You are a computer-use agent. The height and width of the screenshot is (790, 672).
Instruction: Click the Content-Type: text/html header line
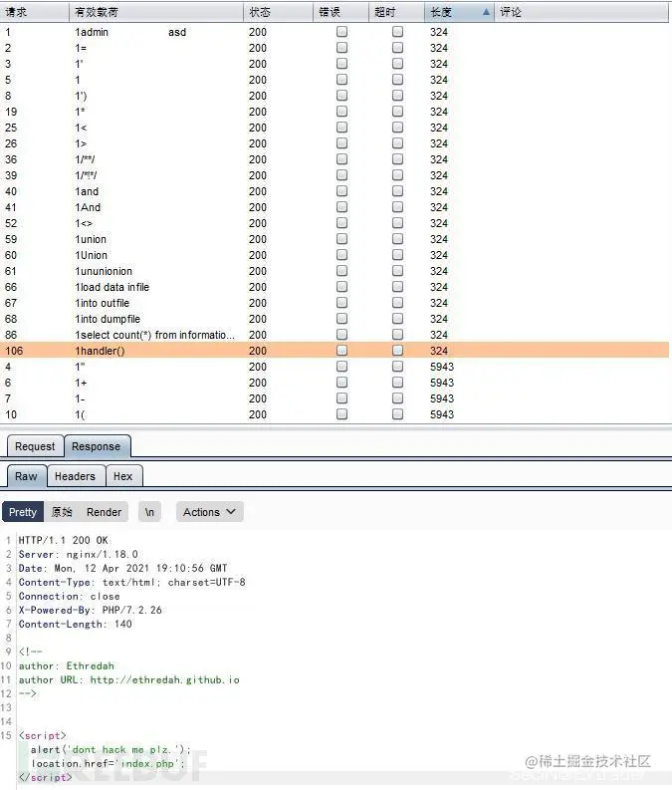131,582
